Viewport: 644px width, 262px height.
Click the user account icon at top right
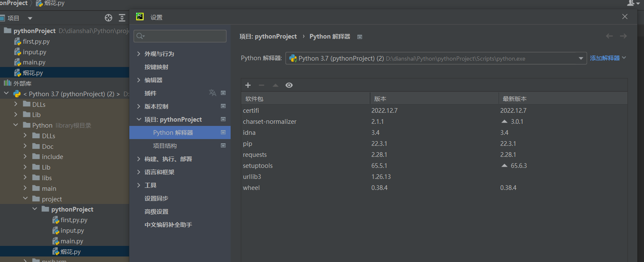[631, 3]
